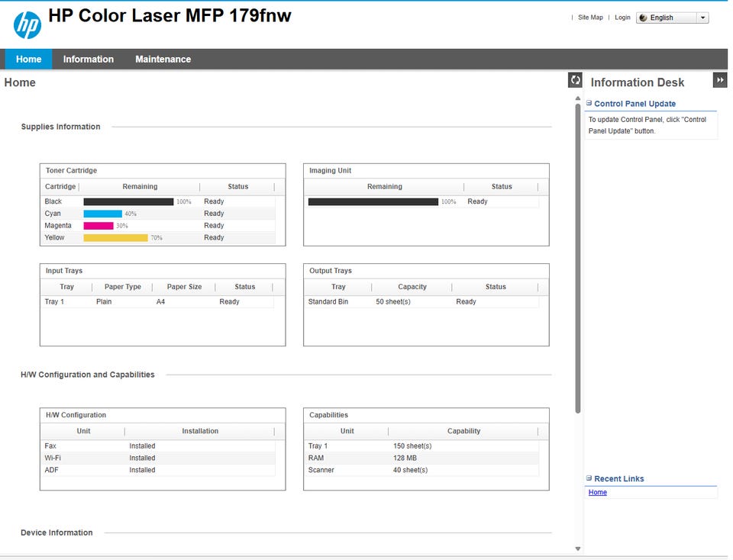
Task: Collapse the Control Panel Update section
Action: click(x=589, y=103)
